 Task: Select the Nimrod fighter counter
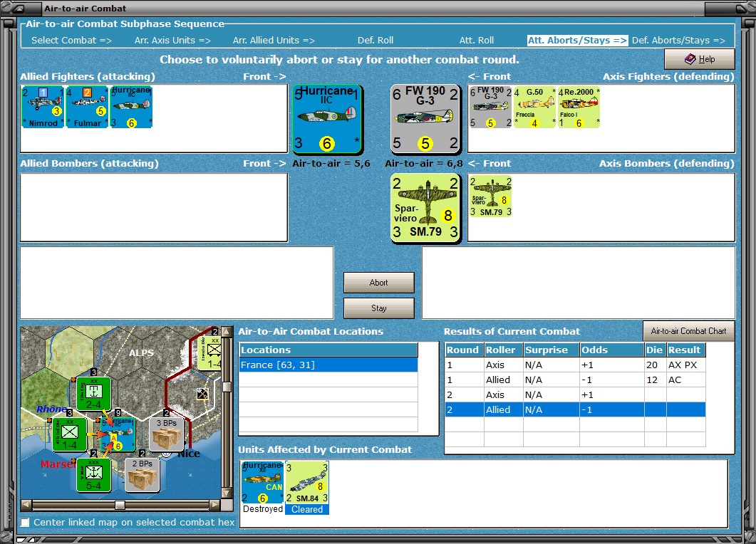tap(43, 107)
